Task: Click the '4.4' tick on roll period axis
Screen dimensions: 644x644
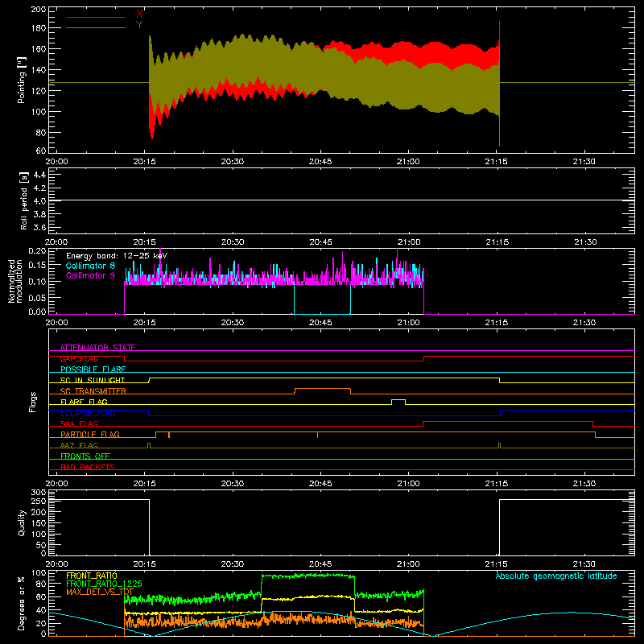Action: point(39,175)
